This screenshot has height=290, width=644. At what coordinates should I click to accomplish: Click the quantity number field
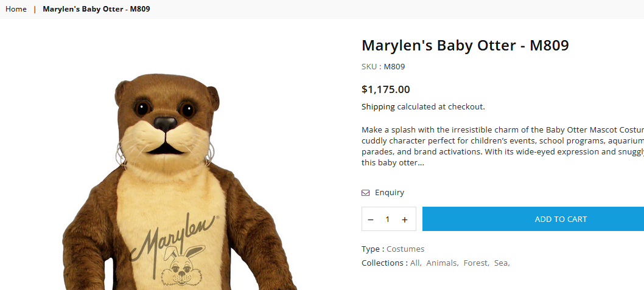(388, 219)
